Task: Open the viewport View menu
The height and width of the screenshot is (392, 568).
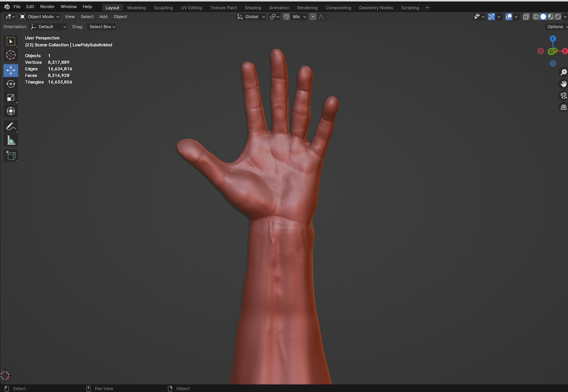Action: (70, 17)
